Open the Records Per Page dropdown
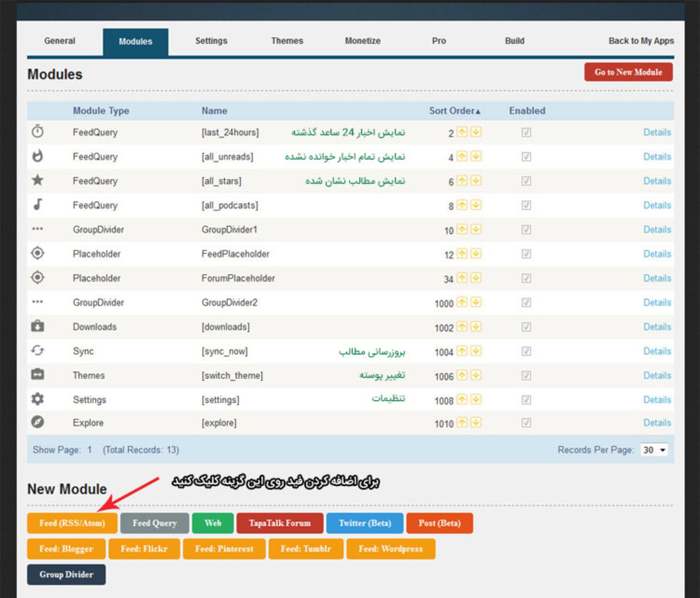 click(x=654, y=450)
